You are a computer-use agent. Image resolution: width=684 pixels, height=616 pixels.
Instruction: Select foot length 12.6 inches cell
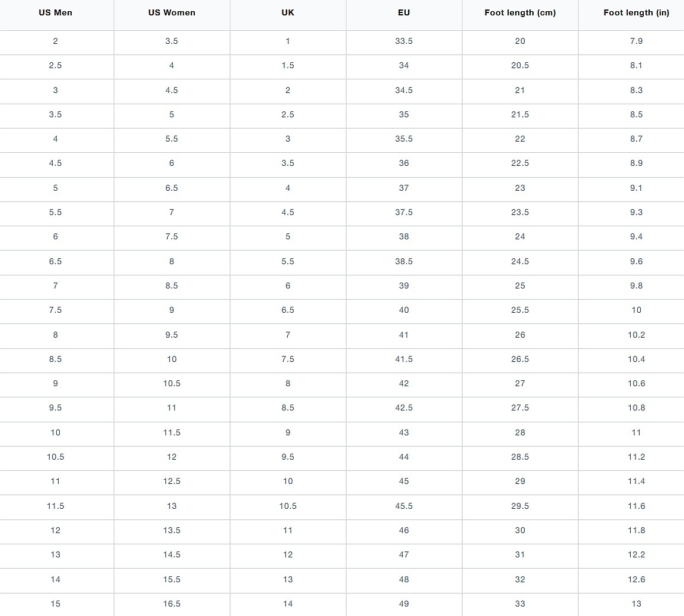[x=636, y=579]
